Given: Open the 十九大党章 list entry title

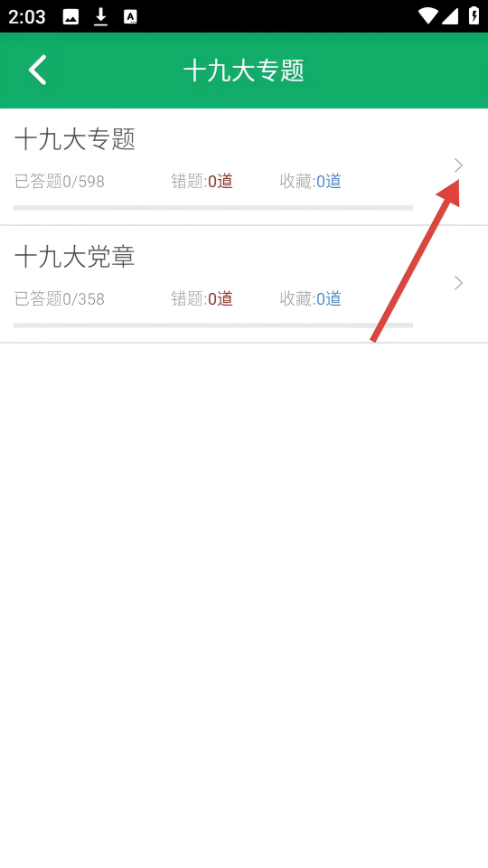Looking at the screenshot, I should [75, 257].
